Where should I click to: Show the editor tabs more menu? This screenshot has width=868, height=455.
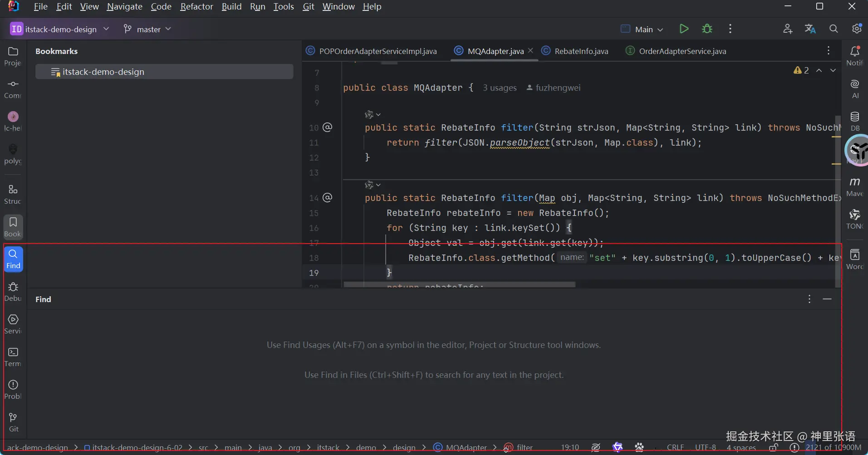[x=829, y=51]
